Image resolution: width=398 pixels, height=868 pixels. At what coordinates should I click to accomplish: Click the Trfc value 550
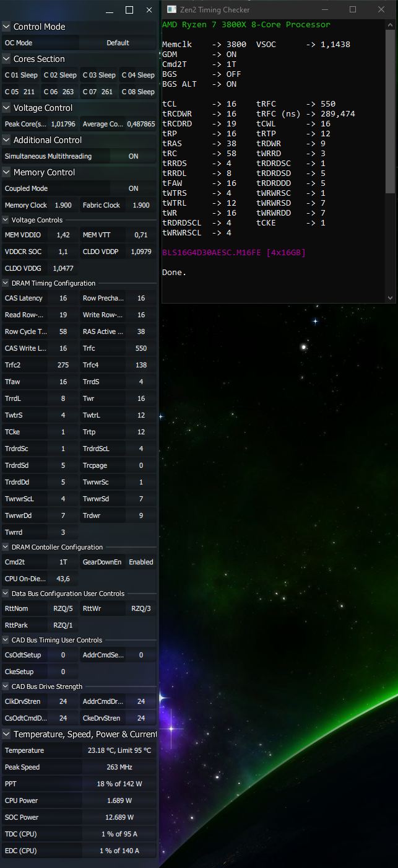(141, 348)
